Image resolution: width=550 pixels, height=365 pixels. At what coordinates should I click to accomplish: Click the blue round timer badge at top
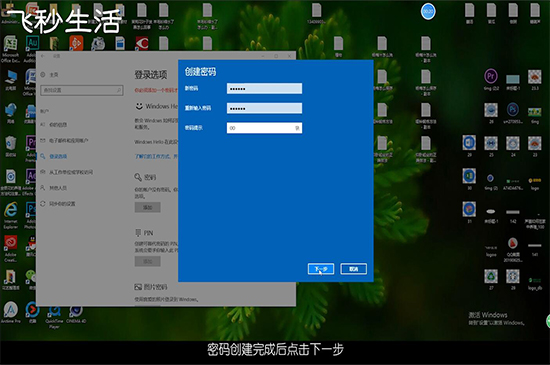428,11
